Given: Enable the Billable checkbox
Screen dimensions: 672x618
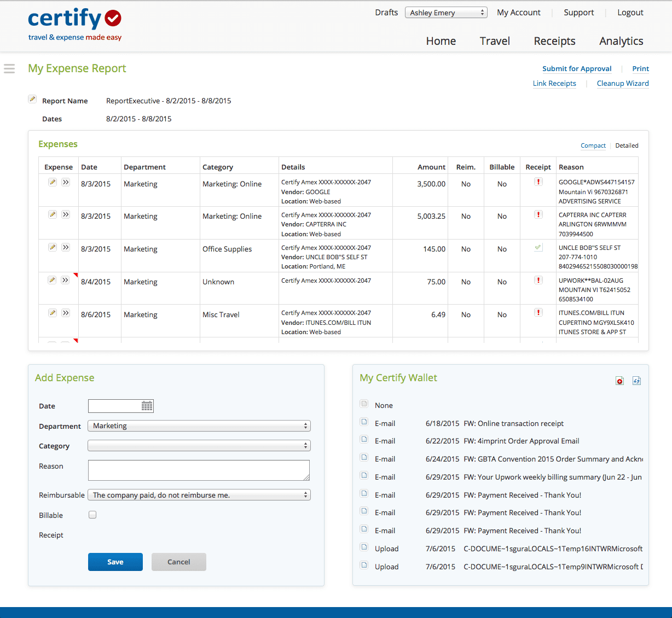Looking at the screenshot, I should coord(92,515).
